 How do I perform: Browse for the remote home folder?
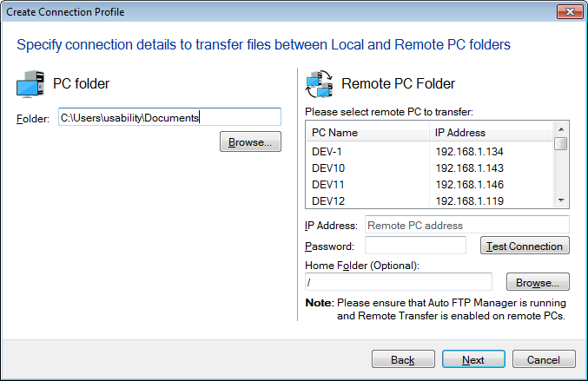click(x=538, y=282)
